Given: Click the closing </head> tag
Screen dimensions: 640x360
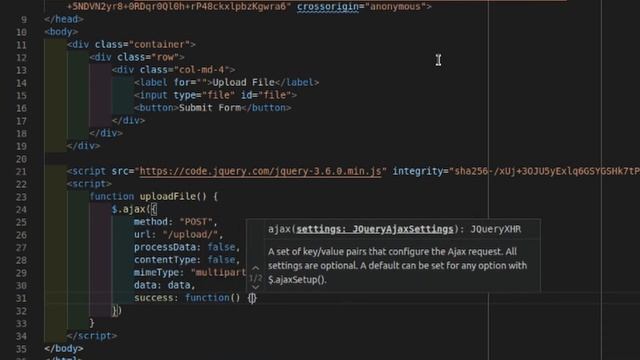Looking at the screenshot, I should [64, 19].
